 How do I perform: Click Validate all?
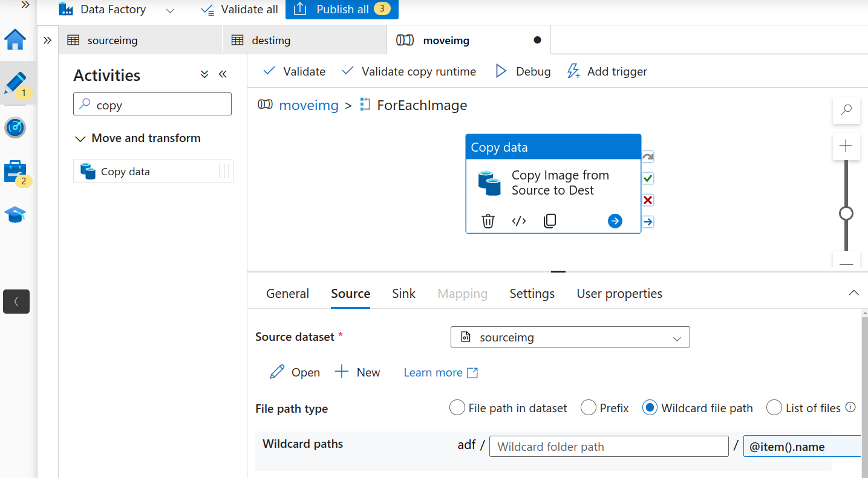tap(240, 10)
